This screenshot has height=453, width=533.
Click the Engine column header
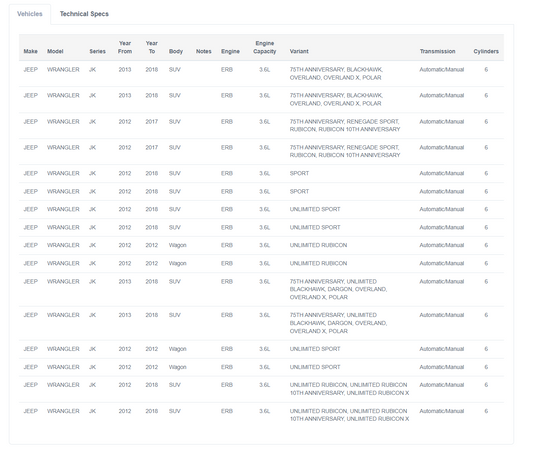[230, 51]
